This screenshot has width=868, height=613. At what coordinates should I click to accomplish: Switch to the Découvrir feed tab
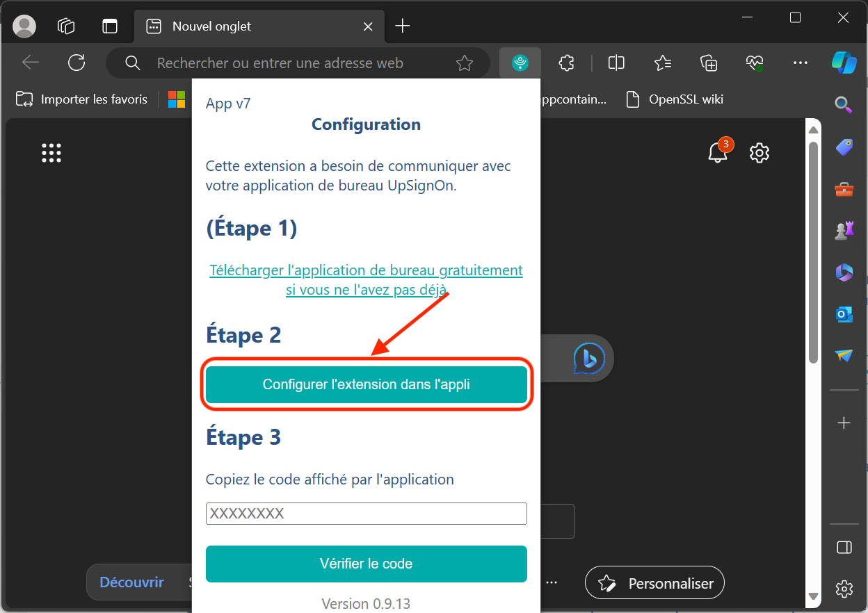coord(131,582)
